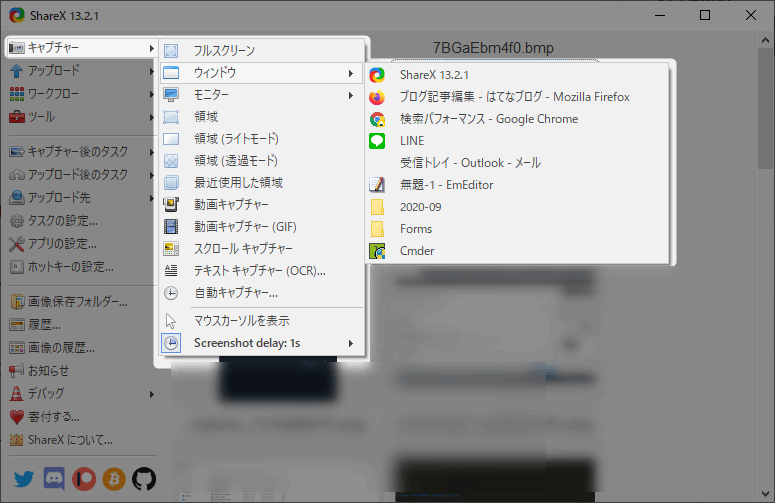The height and width of the screenshot is (503, 775).
Task: Select ブログ記事編集 - はてなブログ Firefox window
Action: click(x=518, y=97)
